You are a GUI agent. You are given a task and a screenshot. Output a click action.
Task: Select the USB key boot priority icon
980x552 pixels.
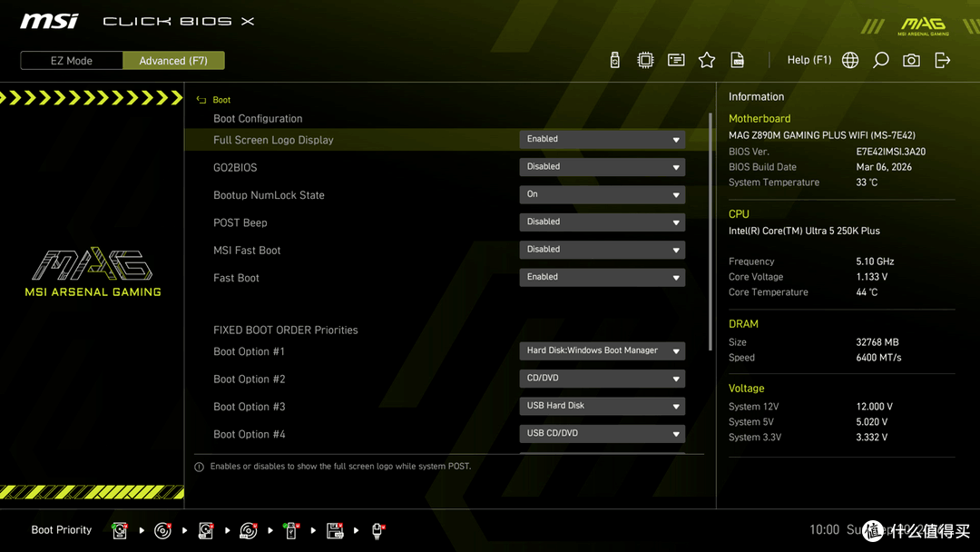tap(291, 530)
